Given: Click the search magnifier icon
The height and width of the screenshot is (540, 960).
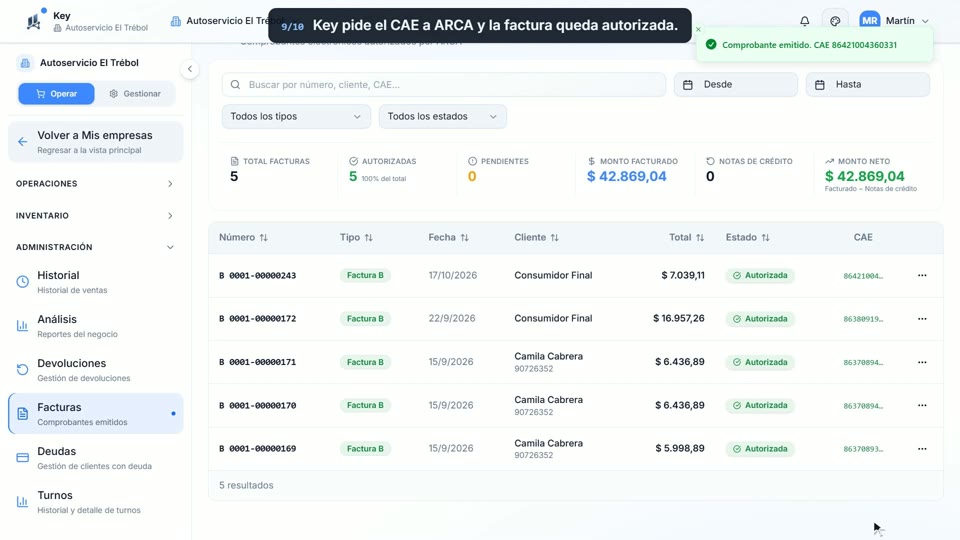Looking at the screenshot, I should [235, 84].
